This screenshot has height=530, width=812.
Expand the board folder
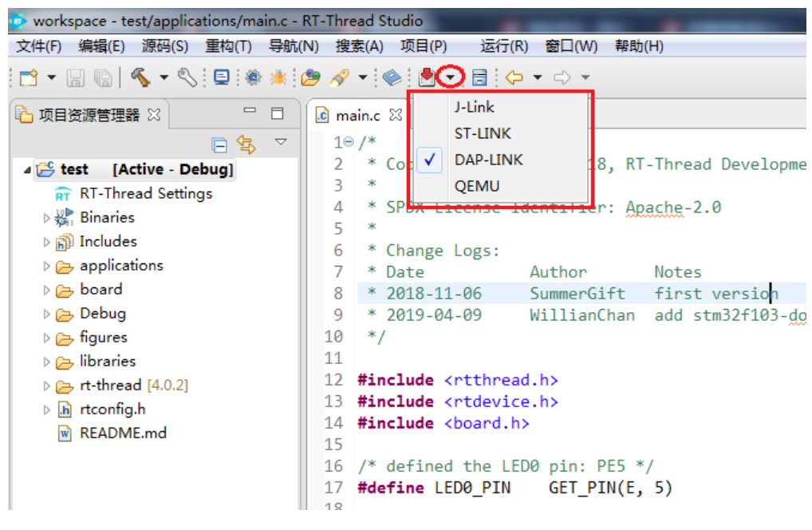click(x=46, y=290)
